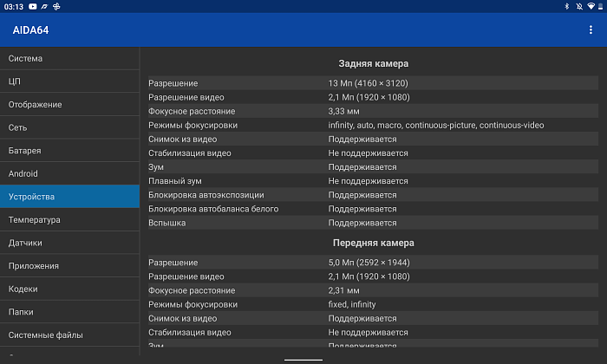Tap the Bluetooth status icon
607x364 pixels.
click(567, 6)
